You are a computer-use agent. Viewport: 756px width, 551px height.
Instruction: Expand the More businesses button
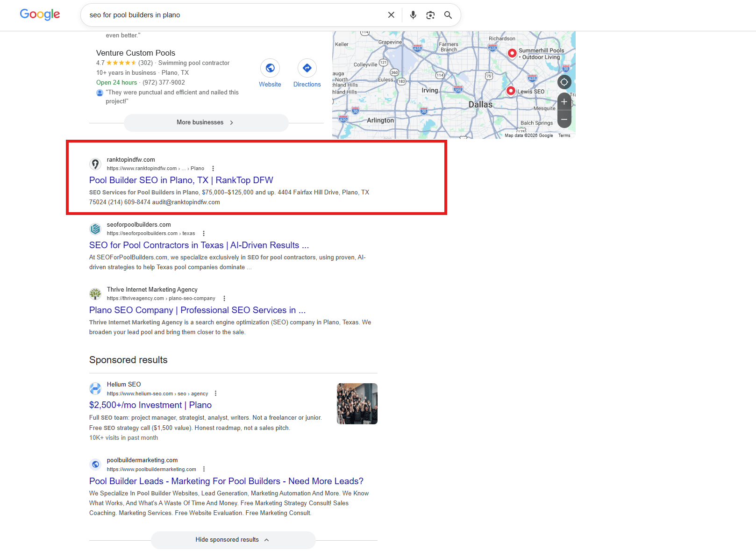[x=206, y=122]
